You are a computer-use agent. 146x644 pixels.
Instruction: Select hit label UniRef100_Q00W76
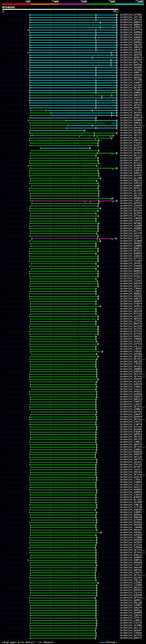[131, 168]
